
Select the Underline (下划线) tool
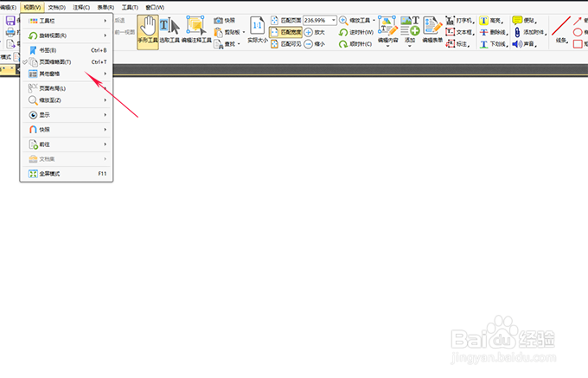click(494, 44)
